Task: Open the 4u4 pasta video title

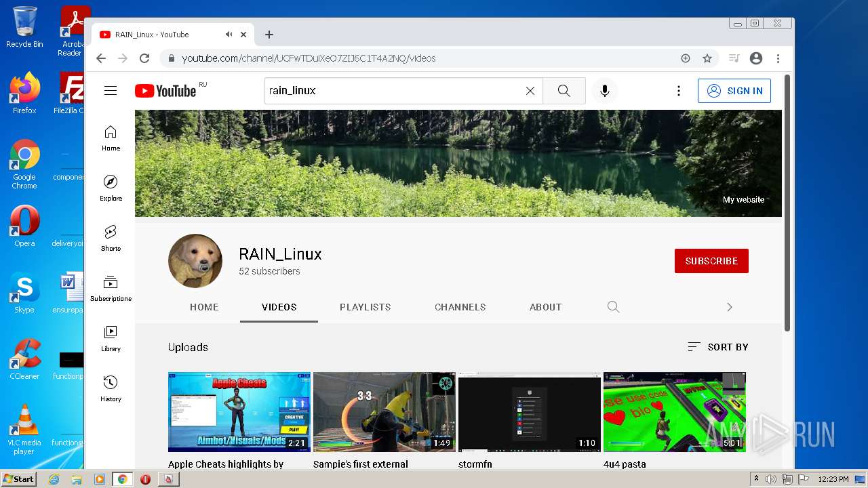Action: pos(625,464)
